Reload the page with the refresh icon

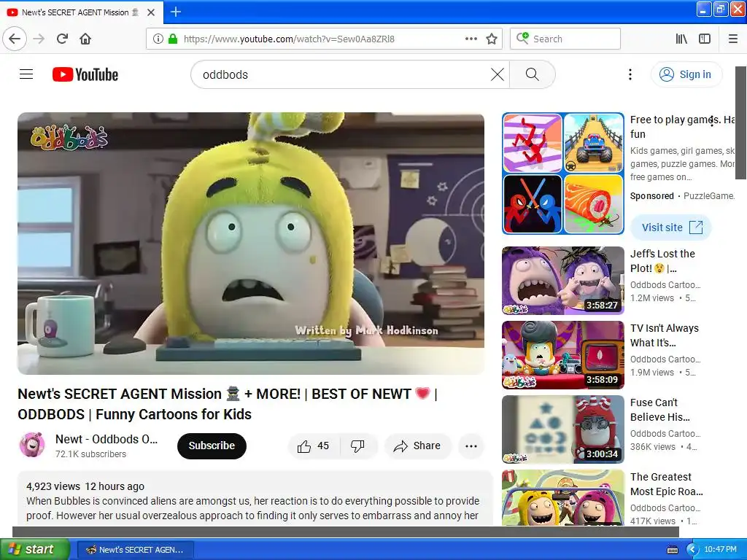point(62,39)
